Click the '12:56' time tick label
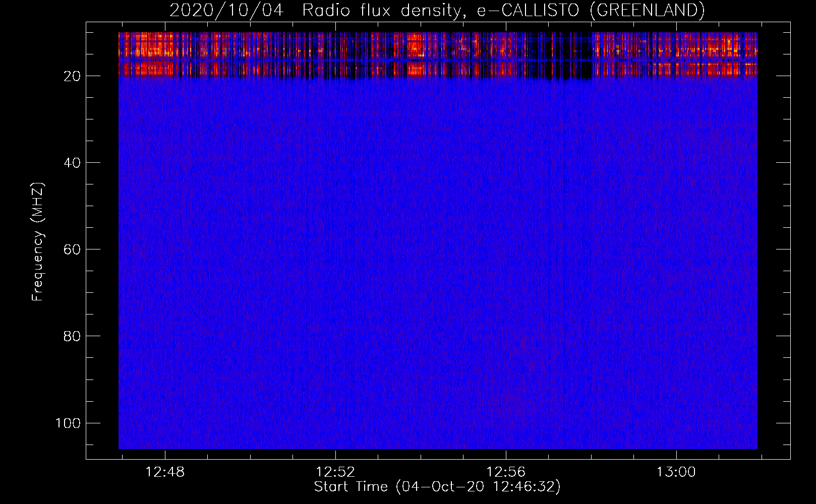 506,472
